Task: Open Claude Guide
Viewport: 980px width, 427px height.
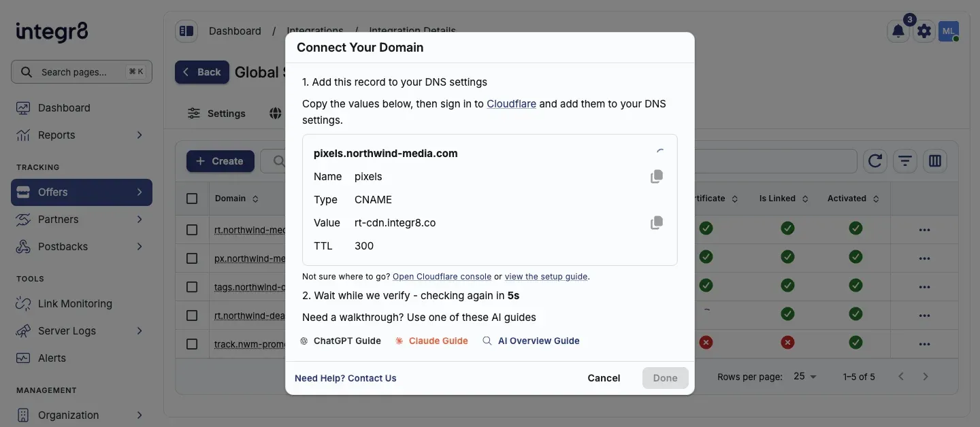Action: coord(431,341)
